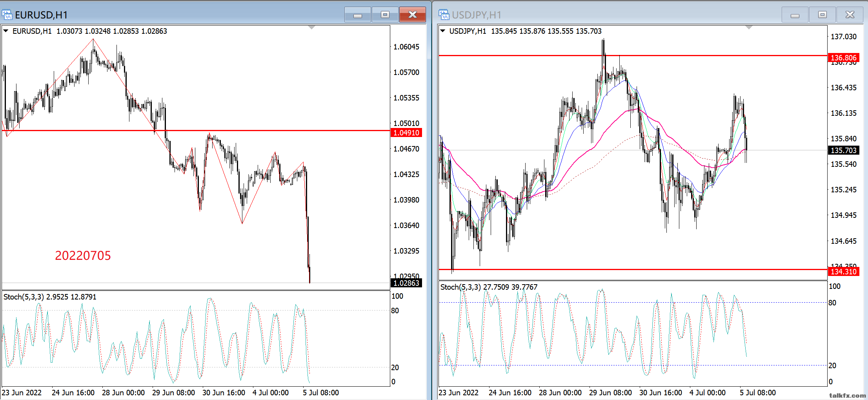
Task: Click EURUSD time axis label 30 Jun 16:00
Action: click(x=224, y=393)
